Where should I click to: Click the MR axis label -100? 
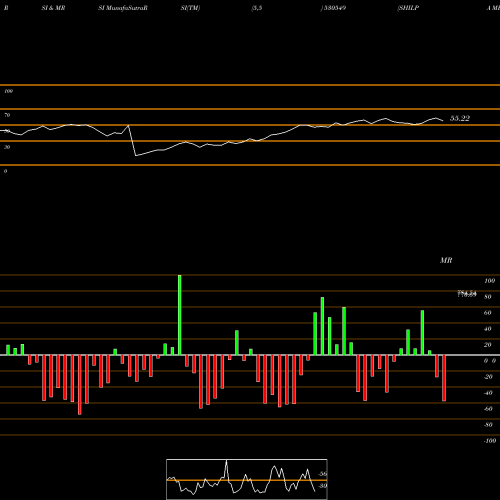[489, 441]
